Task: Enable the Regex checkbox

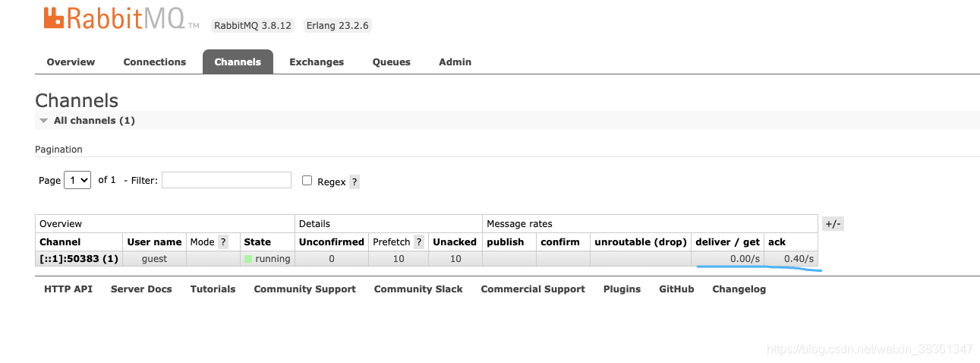Action: [307, 181]
